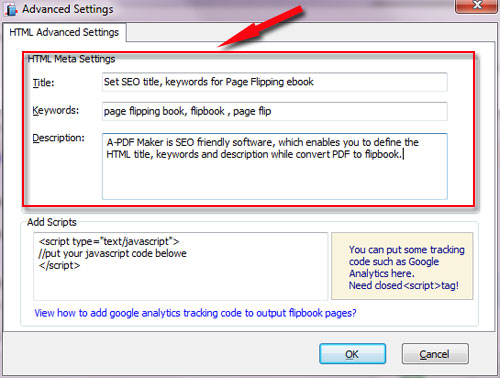Focus the Description text area

coord(275,166)
